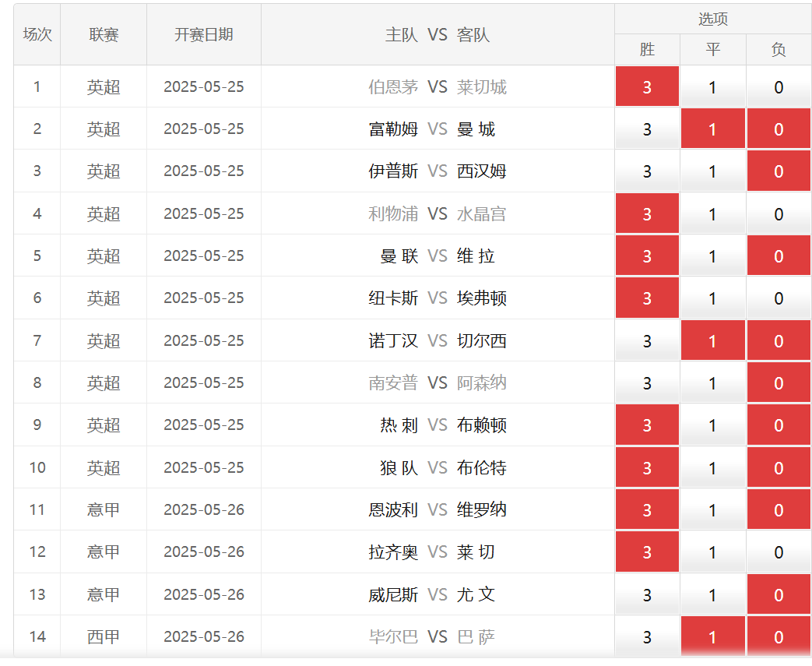The image size is (812, 666).
Task: Toggle loss 0 for 恩波利 vs 维罗纳
Action: click(779, 509)
